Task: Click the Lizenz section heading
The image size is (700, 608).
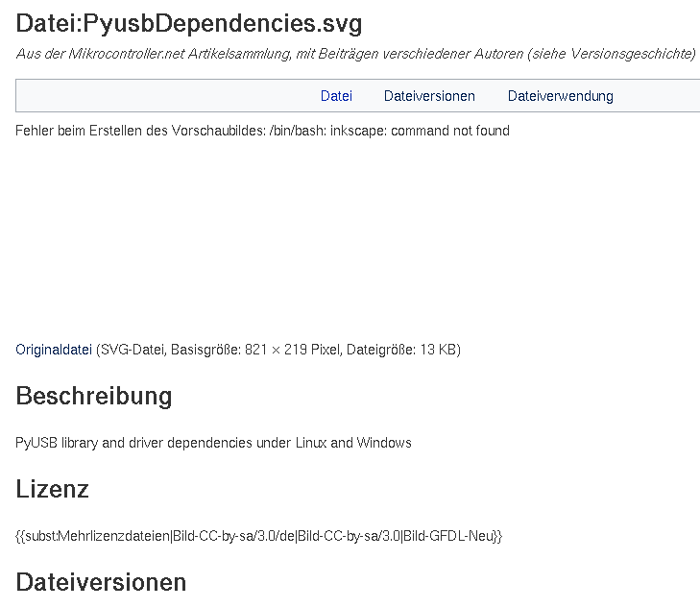Action: 52,489
